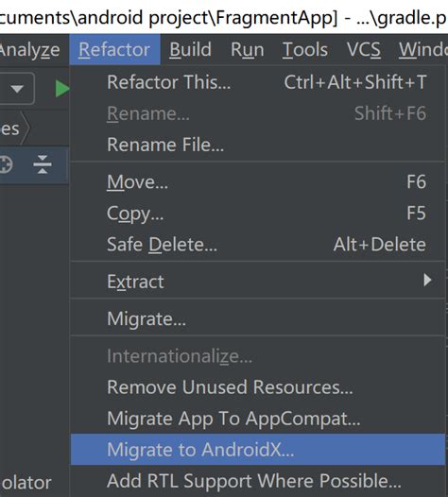
Task: Open the VCS menu
Action: click(363, 50)
